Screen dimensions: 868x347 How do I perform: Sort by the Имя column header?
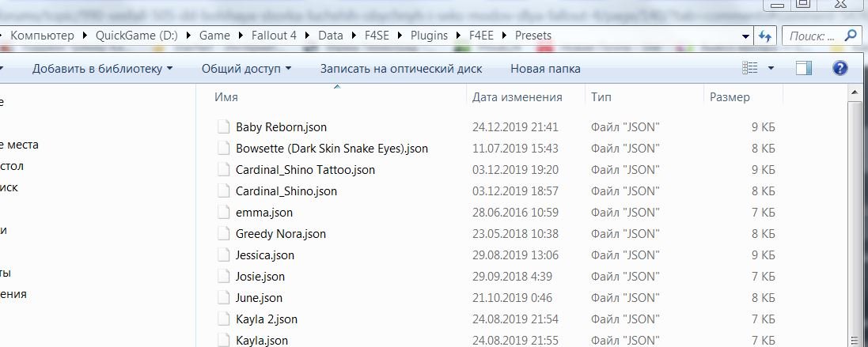226,97
